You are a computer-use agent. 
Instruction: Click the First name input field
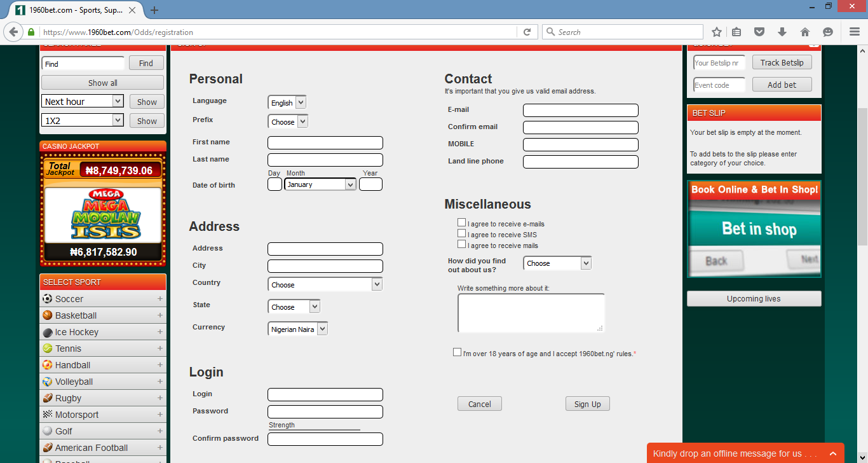(325, 142)
